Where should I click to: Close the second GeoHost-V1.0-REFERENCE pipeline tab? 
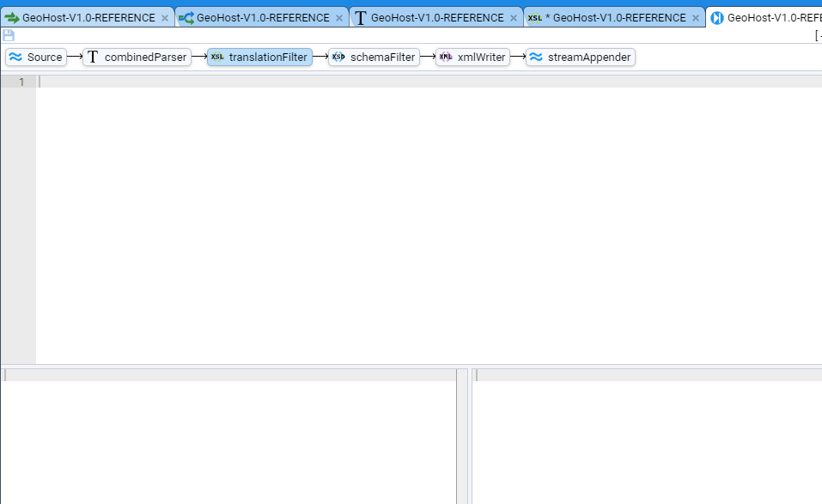coord(339,18)
